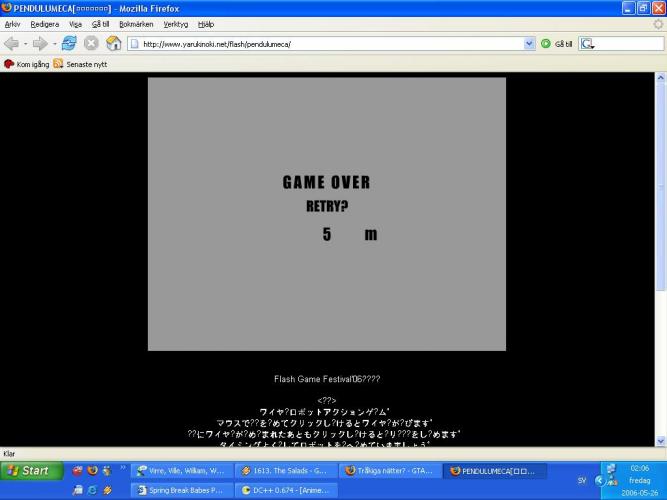Switch to 1613. The Salads taskbar item
This screenshot has height=500, width=667.
(284, 471)
